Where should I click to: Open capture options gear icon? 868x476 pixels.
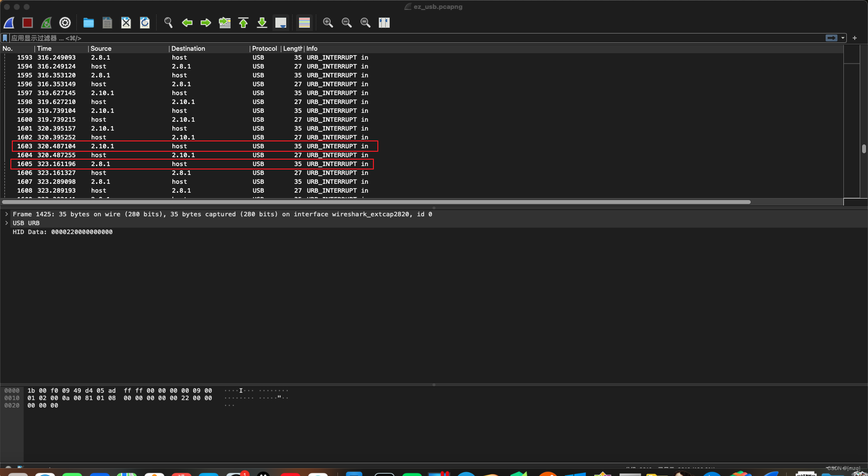(x=65, y=23)
